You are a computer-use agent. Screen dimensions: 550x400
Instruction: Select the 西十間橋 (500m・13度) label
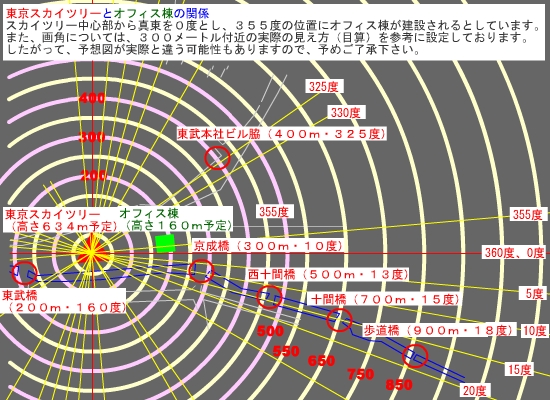[329, 274]
